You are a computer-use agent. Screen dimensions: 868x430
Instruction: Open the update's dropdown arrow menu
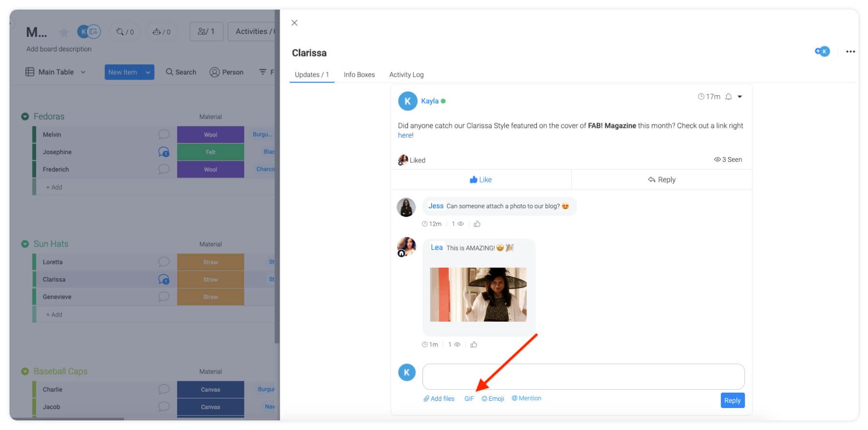(x=740, y=97)
